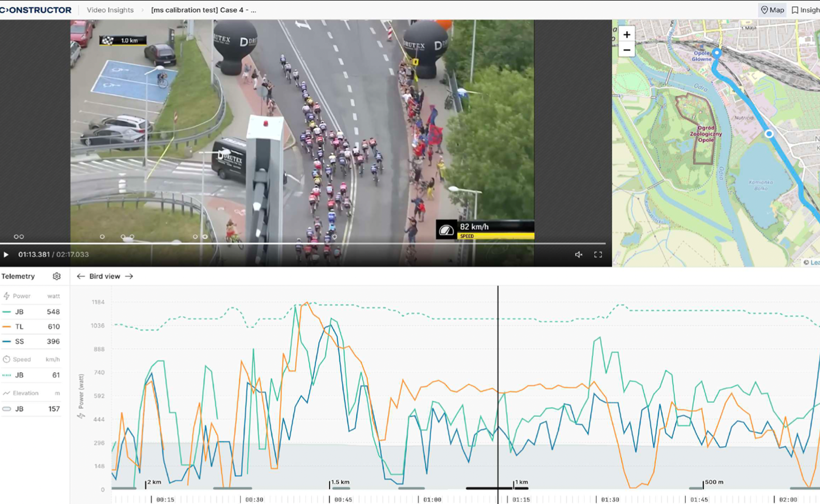The width and height of the screenshot is (820, 504).
Task: Open the Map panel from the top toolbar
Action: tap(772, 10)
